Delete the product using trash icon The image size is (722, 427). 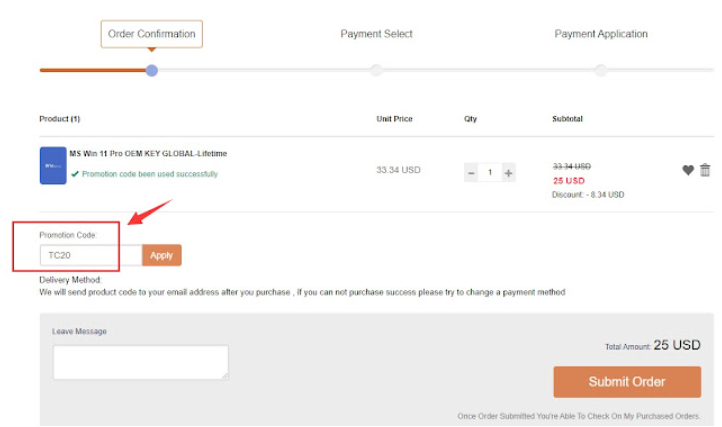pos(705,171)
